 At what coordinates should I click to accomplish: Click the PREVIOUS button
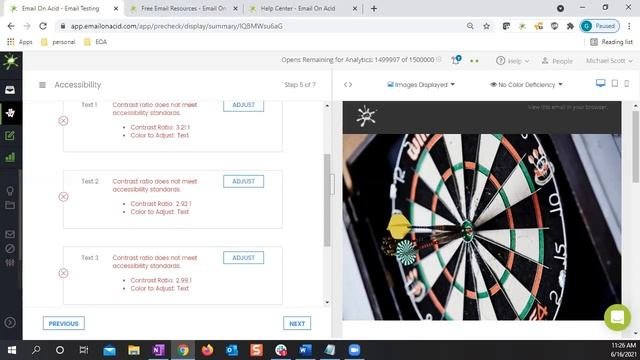(64, 323)
